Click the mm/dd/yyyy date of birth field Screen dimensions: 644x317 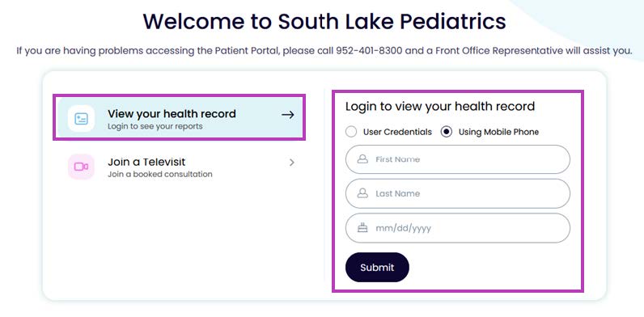[x=458, y=228]
